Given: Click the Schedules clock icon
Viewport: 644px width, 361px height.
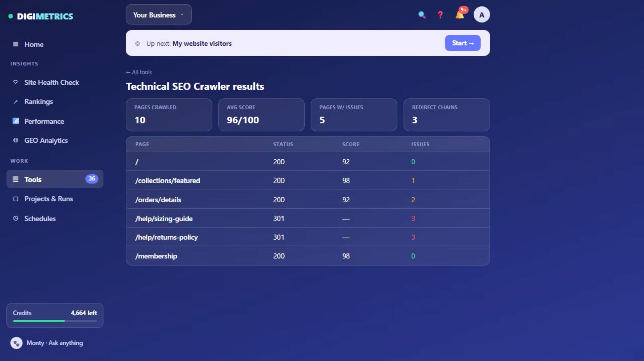Looking at the screenshot, I should (x=16, y=218).
